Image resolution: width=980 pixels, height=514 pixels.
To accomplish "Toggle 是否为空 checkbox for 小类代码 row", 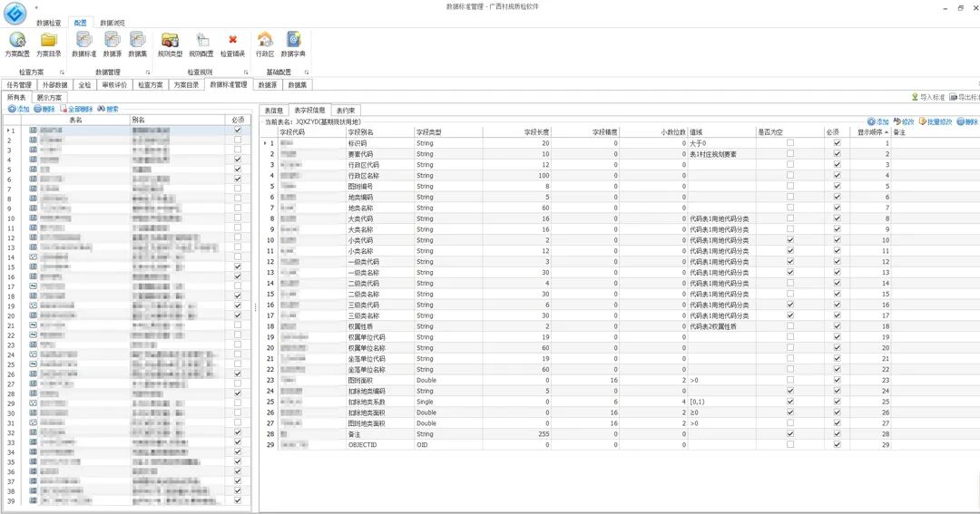I will (x=790, y=240).
